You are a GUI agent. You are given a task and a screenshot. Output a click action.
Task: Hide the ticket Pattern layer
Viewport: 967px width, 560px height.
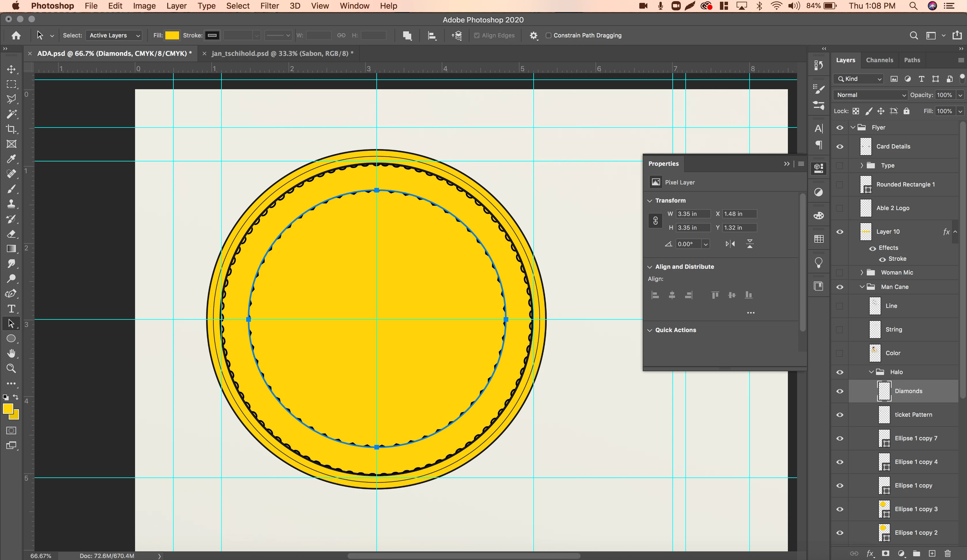pyautogui.click(x=840, y=415)
